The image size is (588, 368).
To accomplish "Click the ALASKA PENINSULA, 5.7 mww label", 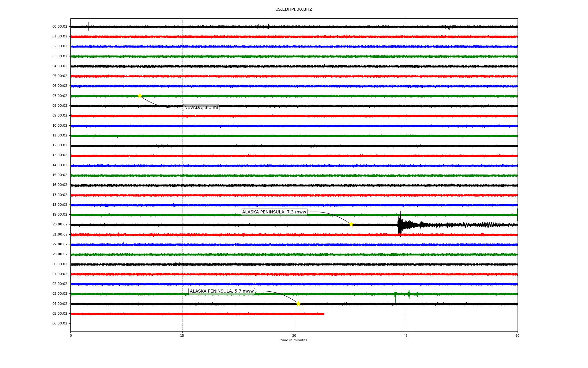I will click(222, 291).
